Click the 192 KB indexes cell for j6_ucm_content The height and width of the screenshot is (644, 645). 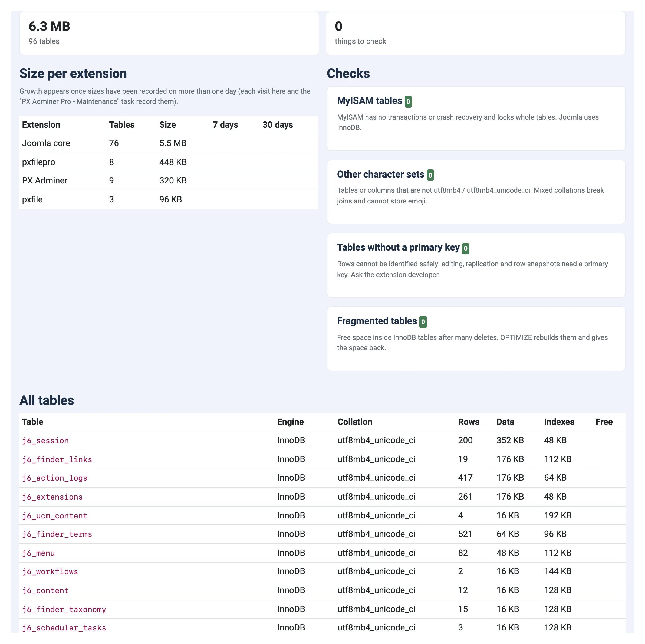pyautogui.click(x=558, y=515)
